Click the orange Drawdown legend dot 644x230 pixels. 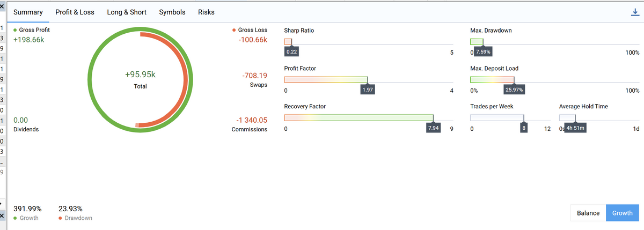coord(60,218)
